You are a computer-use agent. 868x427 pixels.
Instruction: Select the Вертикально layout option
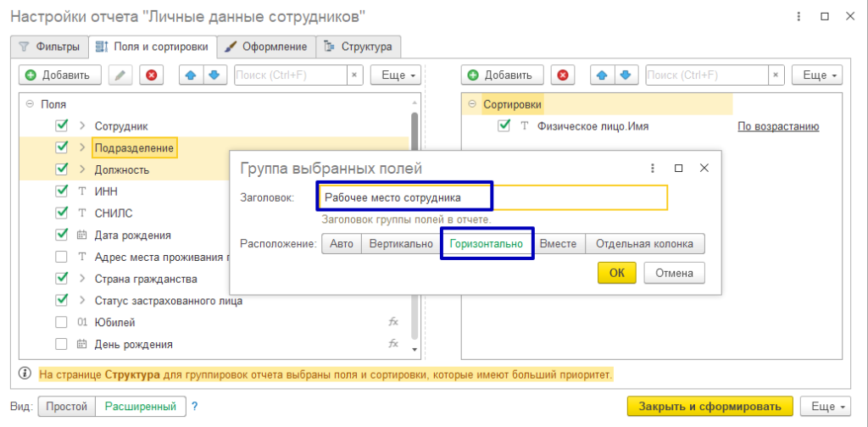click(400, 244)
